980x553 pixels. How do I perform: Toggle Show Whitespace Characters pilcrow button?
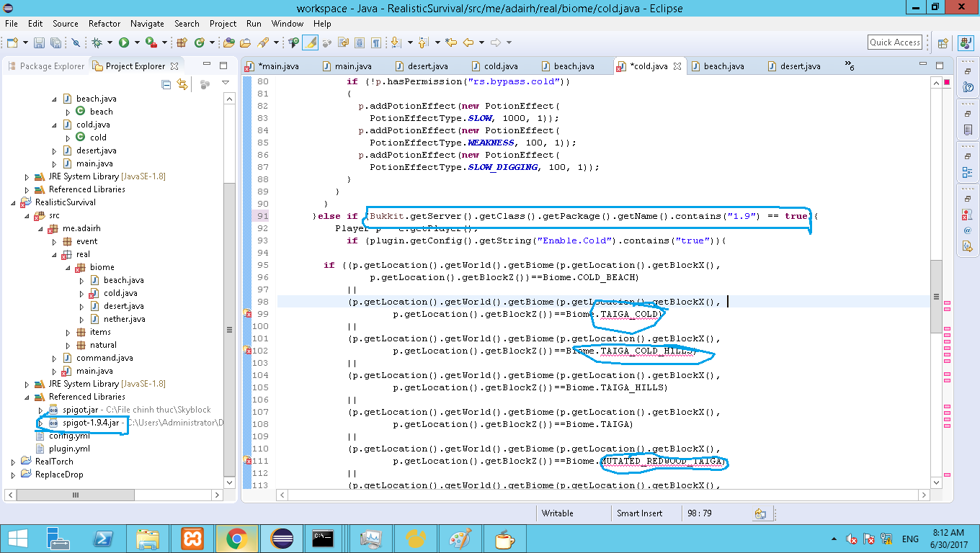(x=375, y=43)
